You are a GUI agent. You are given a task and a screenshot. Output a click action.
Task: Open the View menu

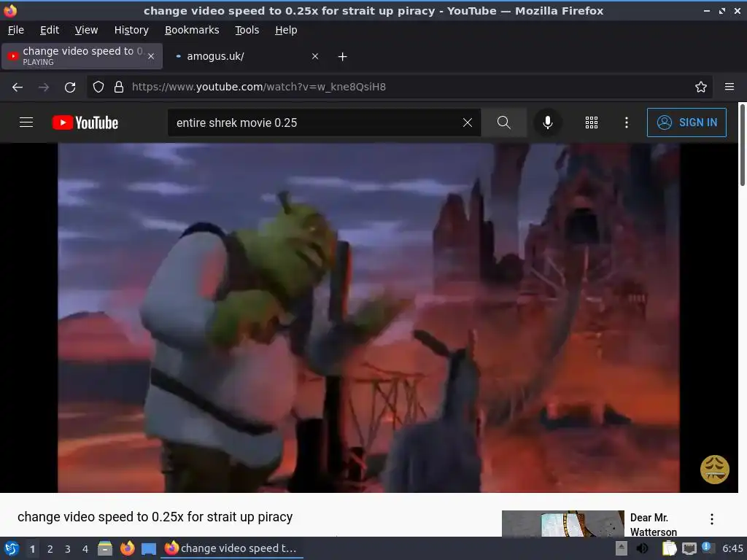(x=86, y=30)
